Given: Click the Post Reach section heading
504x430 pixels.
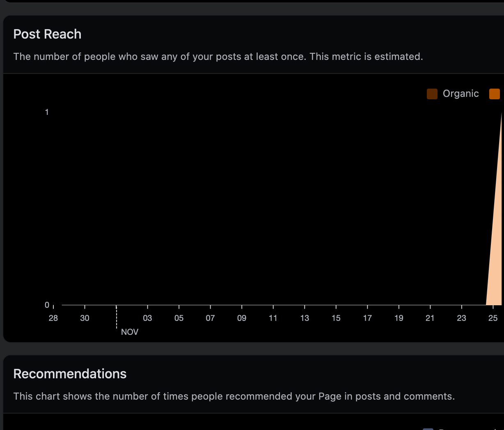Looking at the screenshot, I should [x=47, y=34].
